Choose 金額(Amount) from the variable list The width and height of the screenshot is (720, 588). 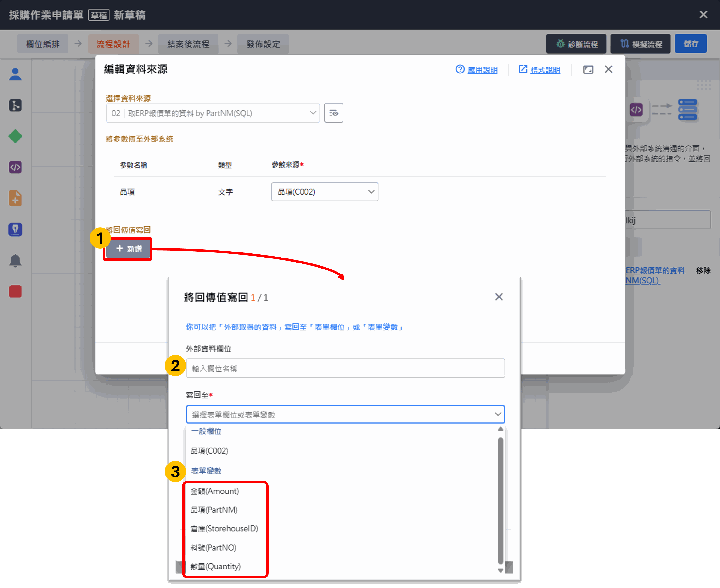pos(214,491)
